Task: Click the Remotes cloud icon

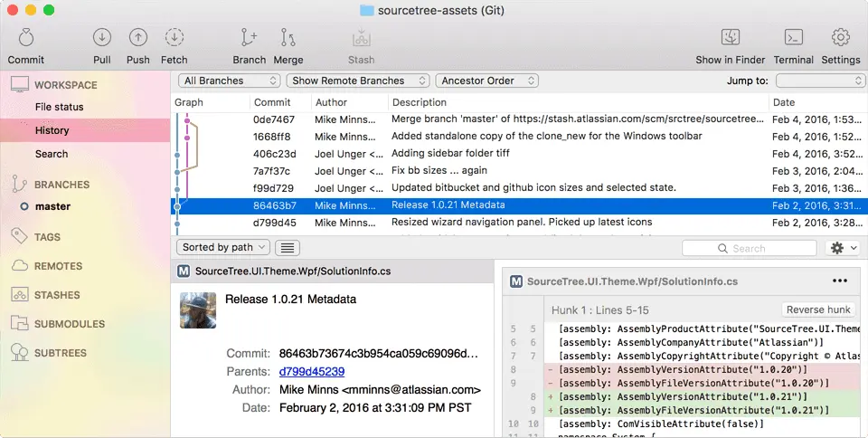Action: 19,266
